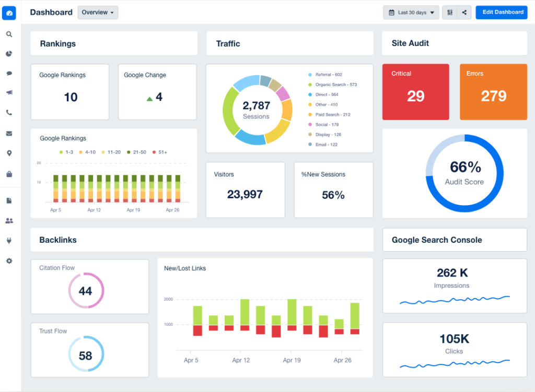Open the pie chart analytics sidebar icon
Image resolution: width=535 pixels, height=392 pixels.
point(9,53)
